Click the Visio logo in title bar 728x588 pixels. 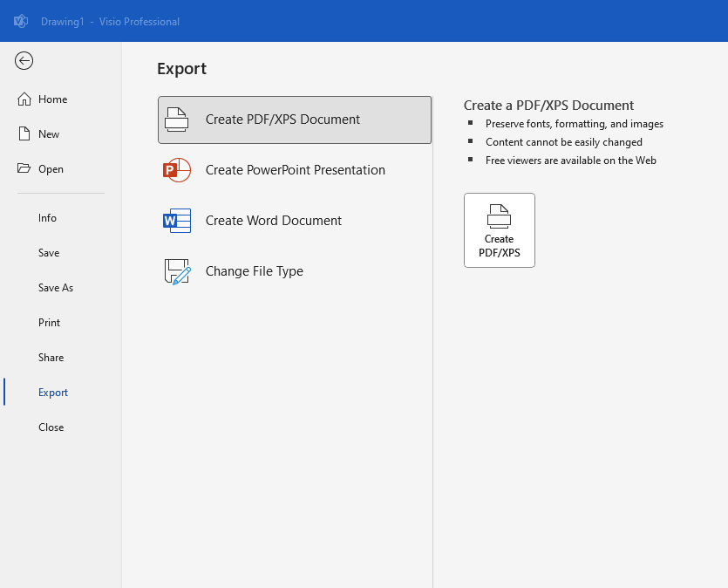(x=21, y=21)
